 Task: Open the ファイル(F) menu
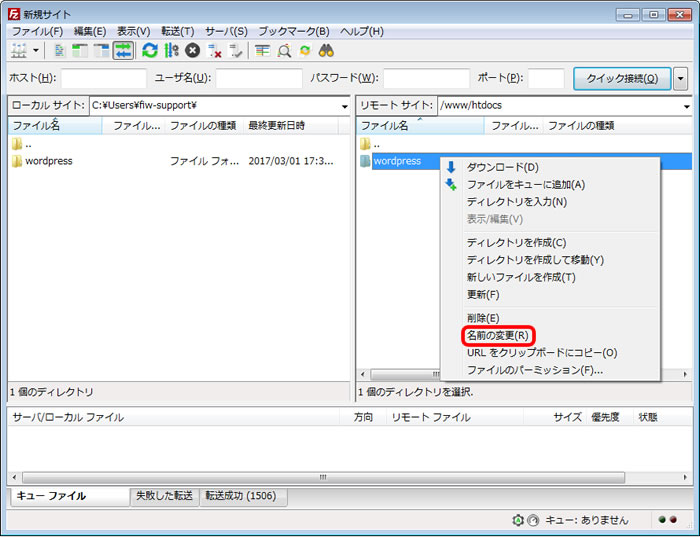38,31
